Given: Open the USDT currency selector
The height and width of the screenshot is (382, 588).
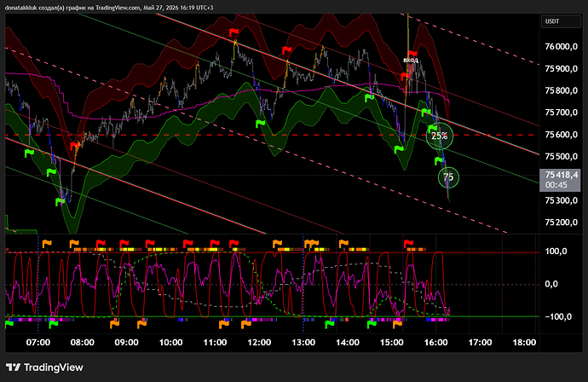Looking at the screenshot, I should click(561, 21).
